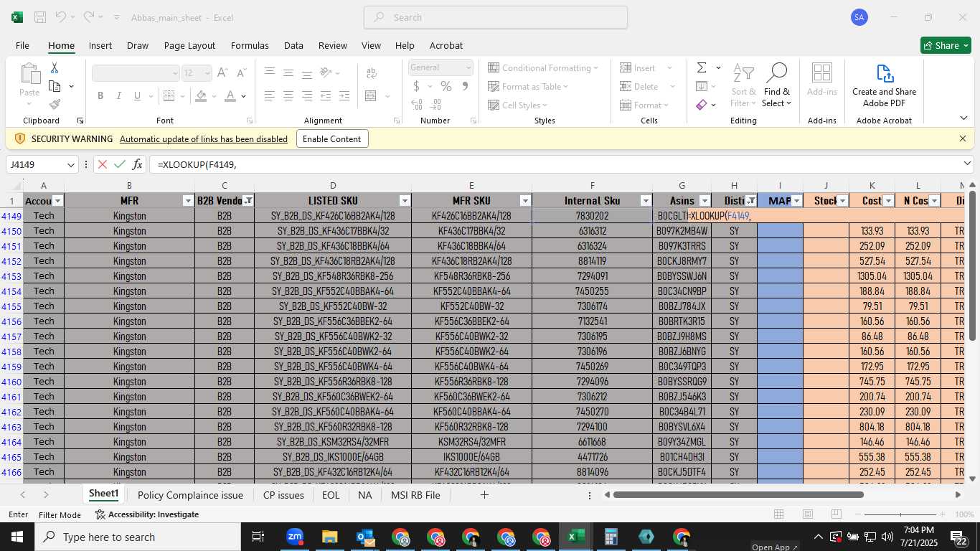Screen dimensions: 980x551
Task: Collapse the ribbon using the chevron
Action: pos(963,118)
